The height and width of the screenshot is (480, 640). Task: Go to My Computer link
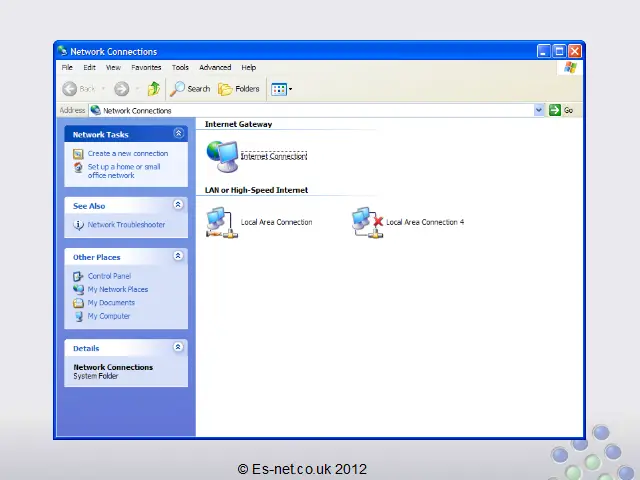tap(109, 316)
